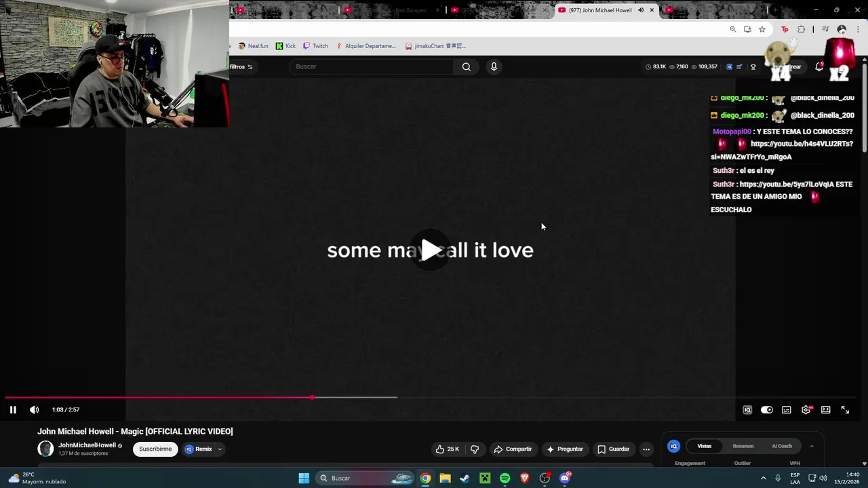Click the list icon in stats bar
The image size is (868, 488).
coord(739,66)
